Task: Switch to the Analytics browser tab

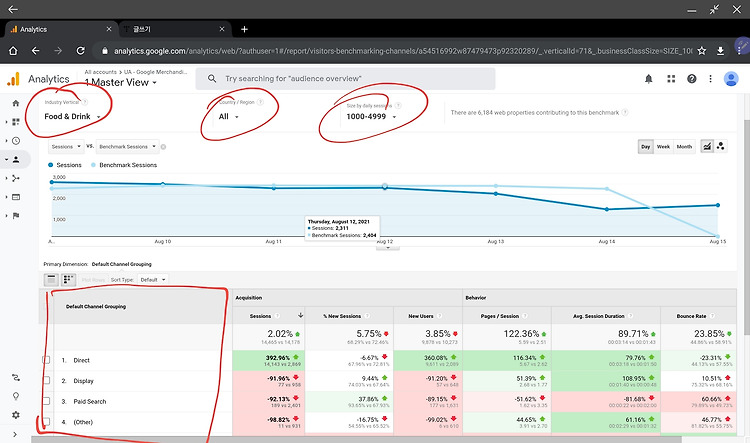Action: pyautogui.click(x=60, y=29)
